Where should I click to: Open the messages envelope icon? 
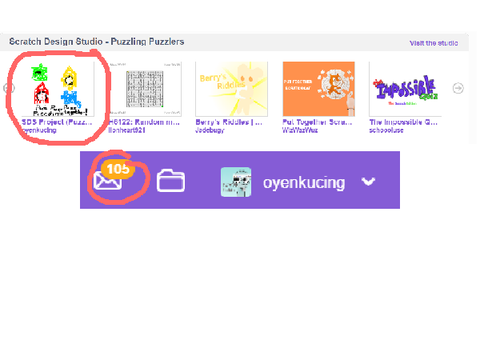pos(107,181)
